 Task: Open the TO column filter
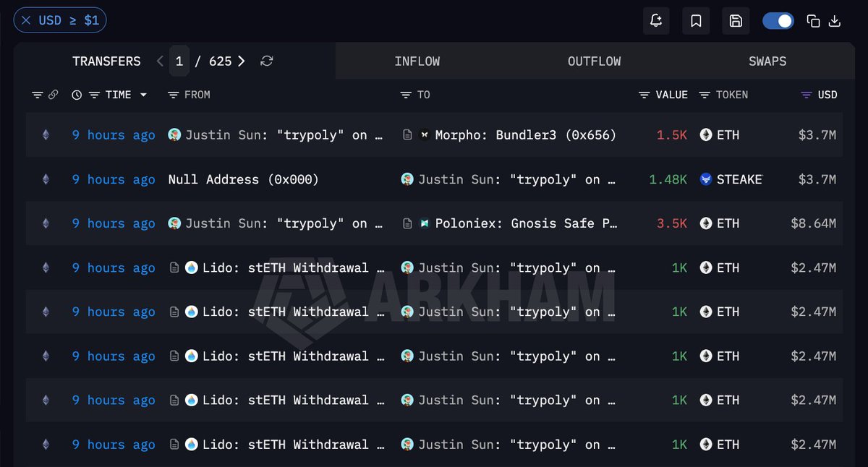tap(406, 95)
